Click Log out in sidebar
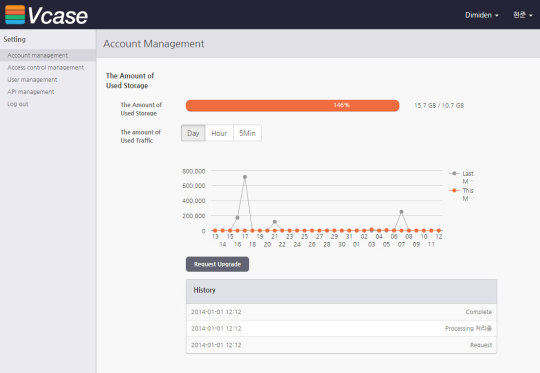540x373 pixels. [18, 104]
